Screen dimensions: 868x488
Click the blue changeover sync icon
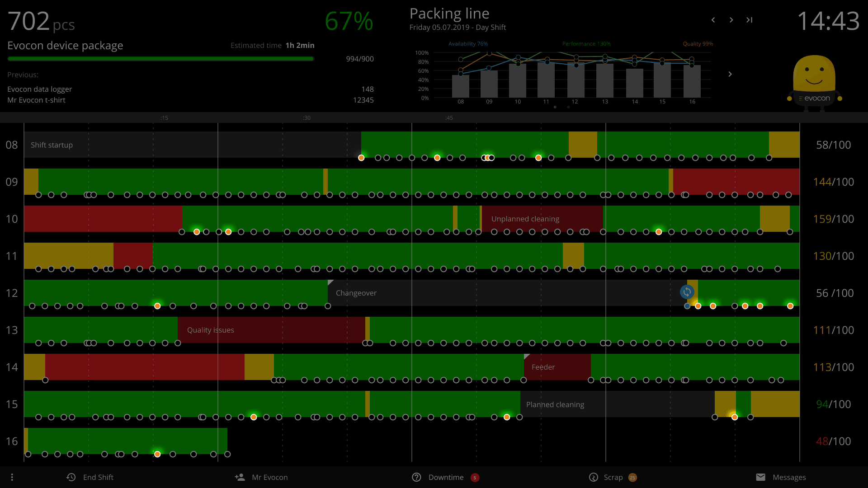click(687, 292)
